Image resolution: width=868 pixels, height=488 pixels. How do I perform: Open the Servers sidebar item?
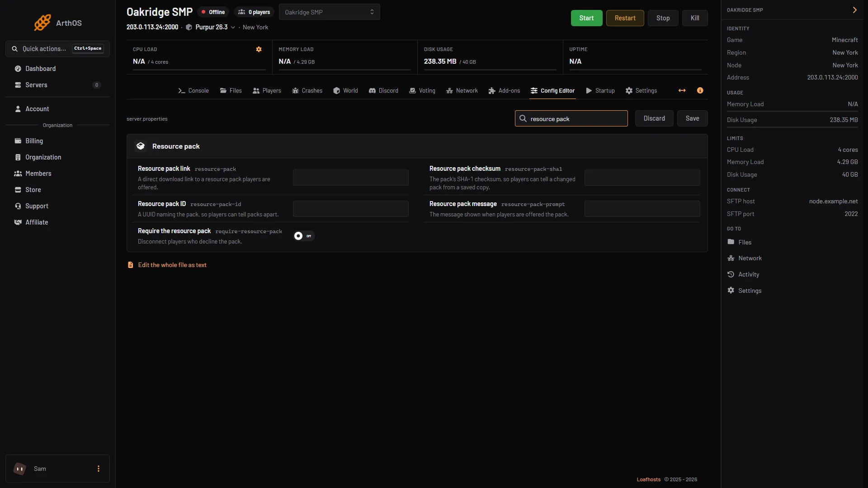57,85
